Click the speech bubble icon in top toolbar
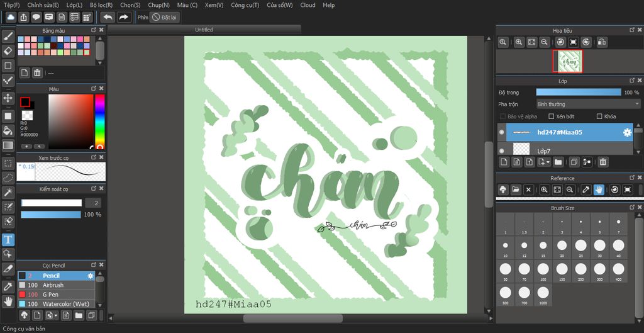 [x=36, y=17]
